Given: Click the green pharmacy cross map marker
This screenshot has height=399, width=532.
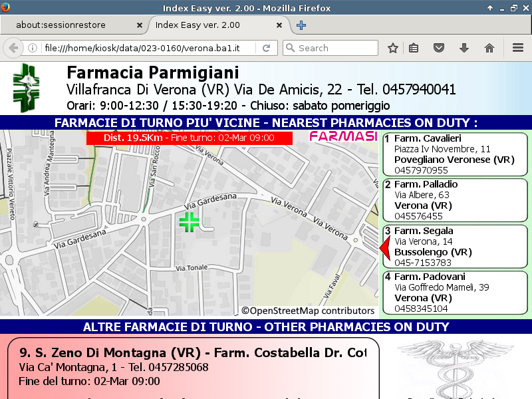Looking at the screenshot, I should click(190, 222).
